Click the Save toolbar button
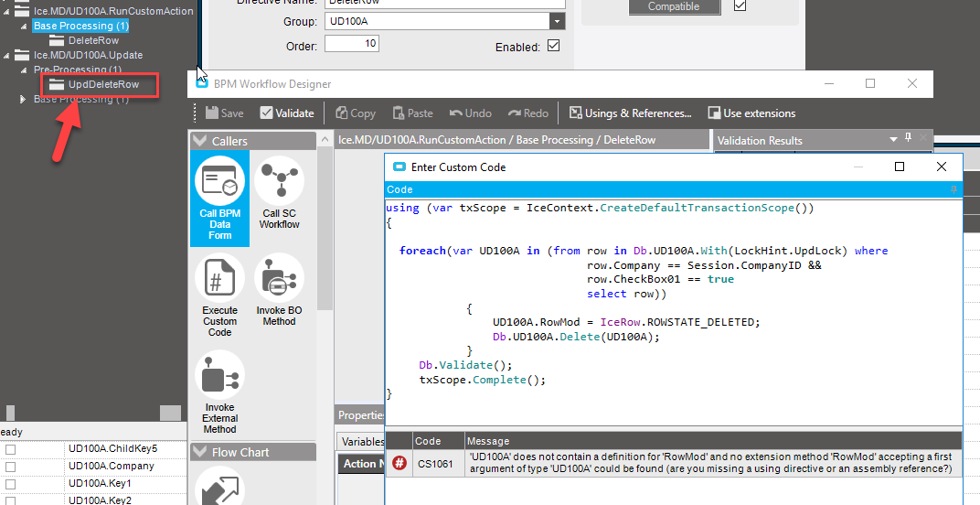 click(x=224, y=113)
